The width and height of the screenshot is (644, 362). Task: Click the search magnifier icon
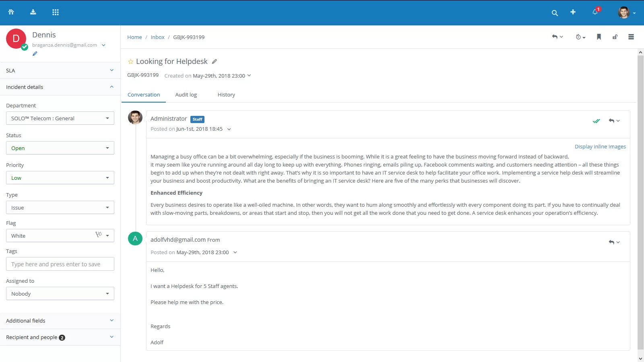click(555, 13)
